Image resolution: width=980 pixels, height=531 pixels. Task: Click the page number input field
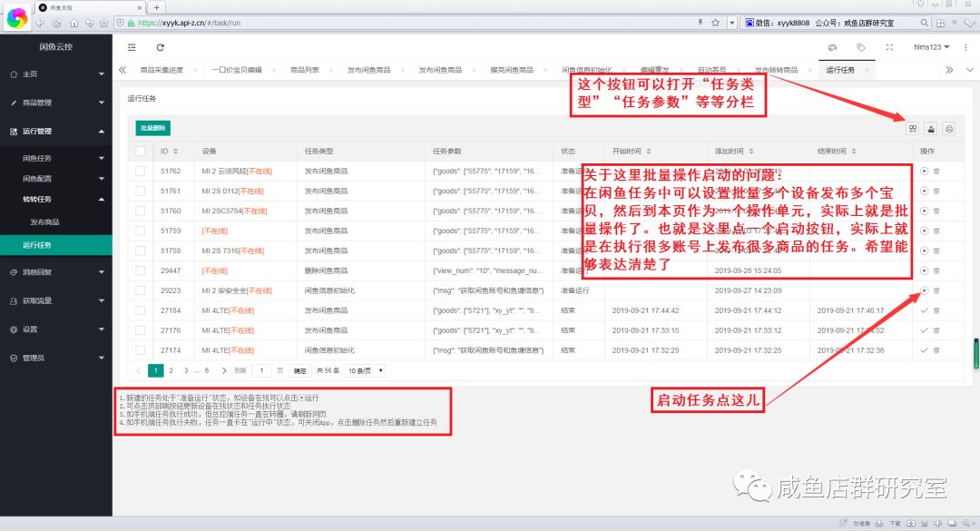click(261, 370)
